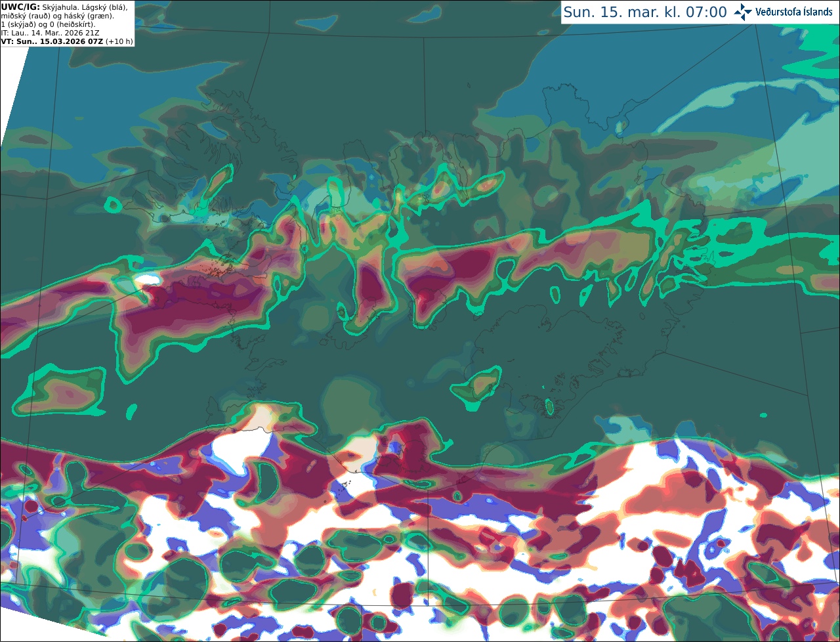
Task: Click the '(+10 h)' forecast offset text
Action: (119, 41)
